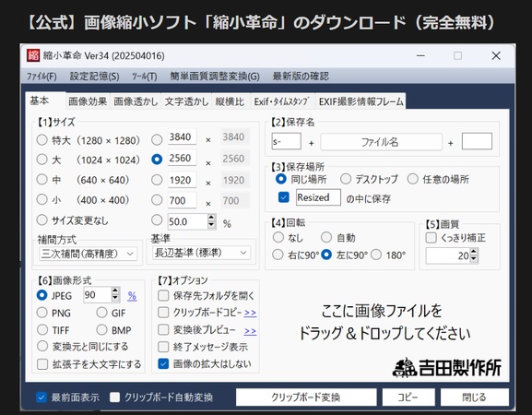Select GIF image format
Screen dimensions: 532x415
101,313
